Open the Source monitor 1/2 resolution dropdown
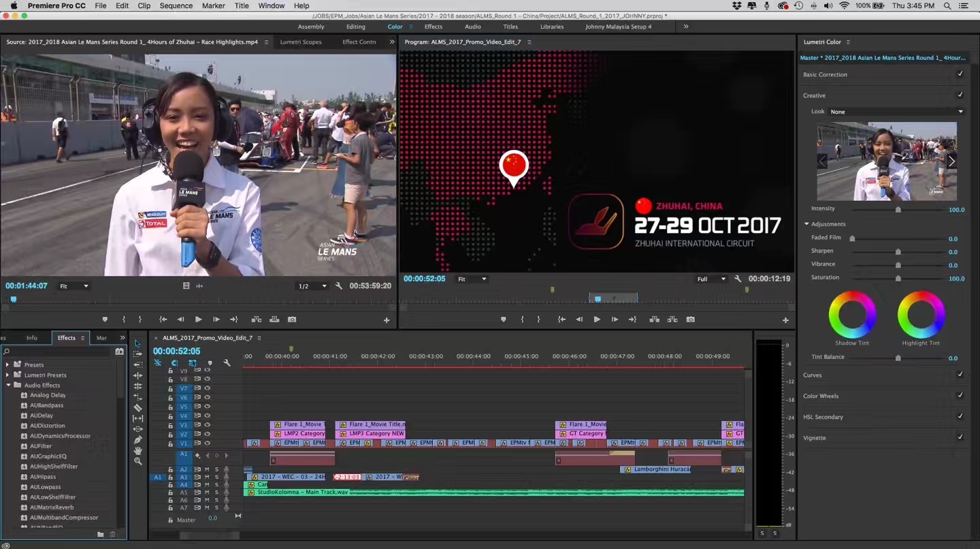The height and width of the screenshot is (549, 980). [312, 286]
